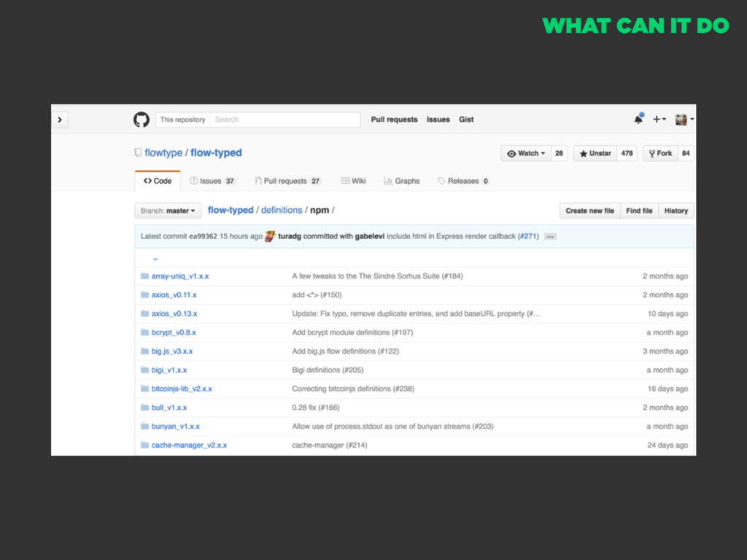Viewport: 747px width, 560px height.
Task: Open bunyan_v1.x.x folder
Action: pyautogui.click(x=175, y=426)
